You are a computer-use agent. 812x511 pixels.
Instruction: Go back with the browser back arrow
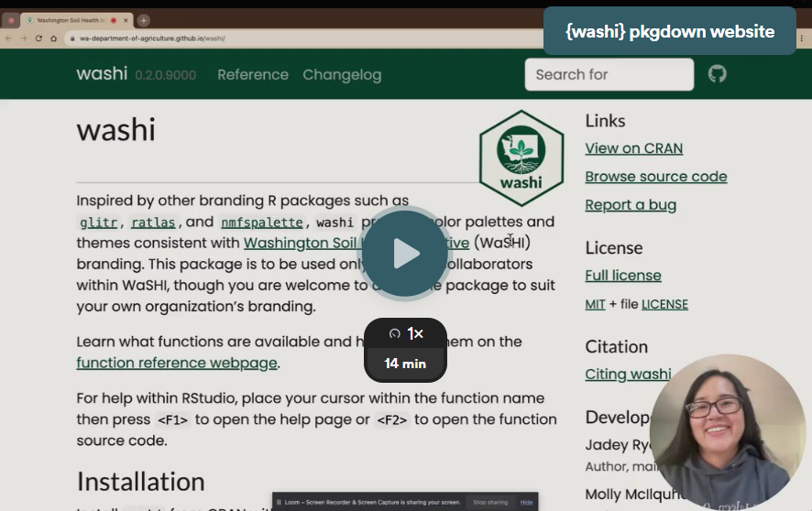pyautogui.click(x=9, y=38)
